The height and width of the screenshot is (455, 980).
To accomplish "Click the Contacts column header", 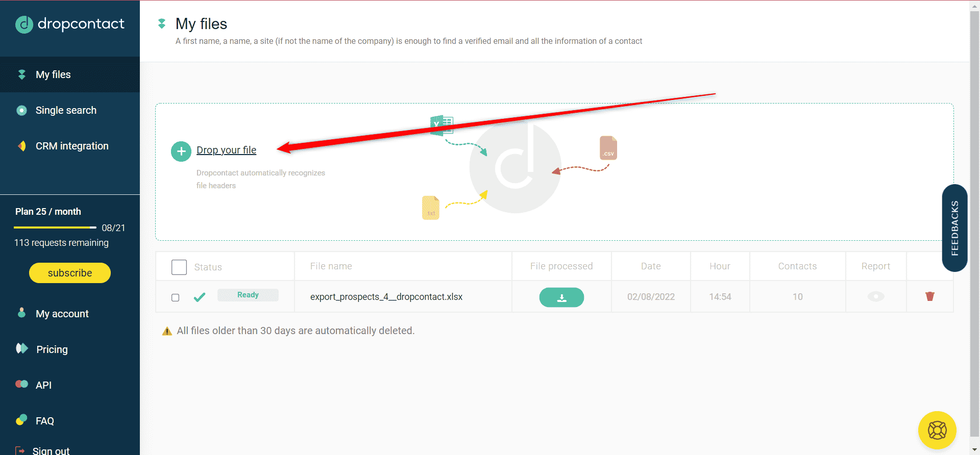I will (x=797, y=266).
